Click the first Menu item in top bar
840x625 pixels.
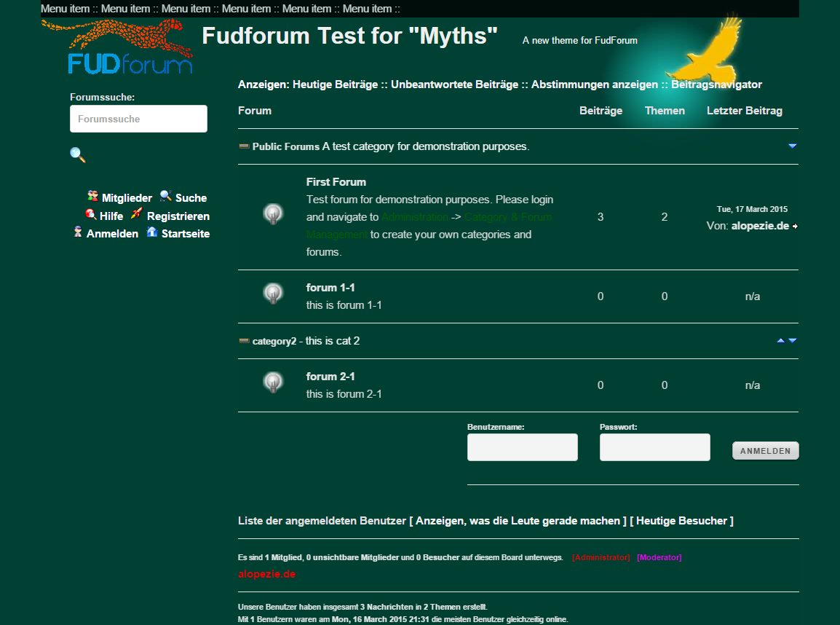(x=65, y=9)
